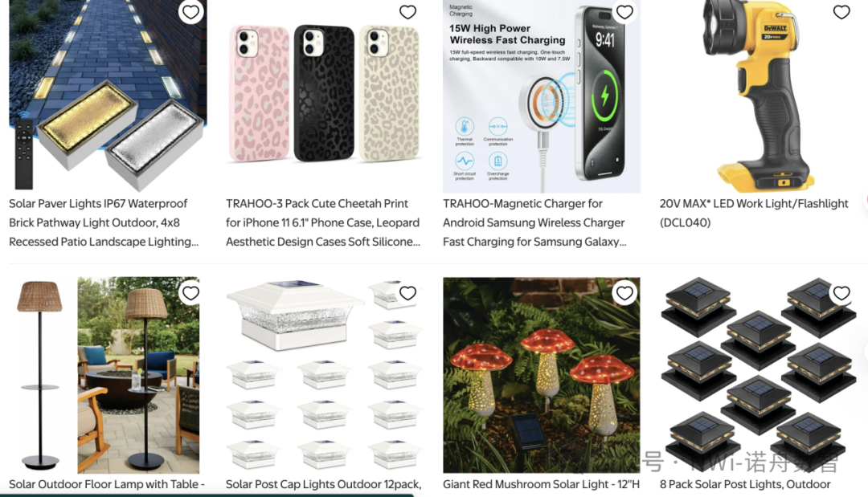Favorite the Solar Outdoor Floor Lamp
The width and height of the screenshot is (868, 497).
[191, 293]
